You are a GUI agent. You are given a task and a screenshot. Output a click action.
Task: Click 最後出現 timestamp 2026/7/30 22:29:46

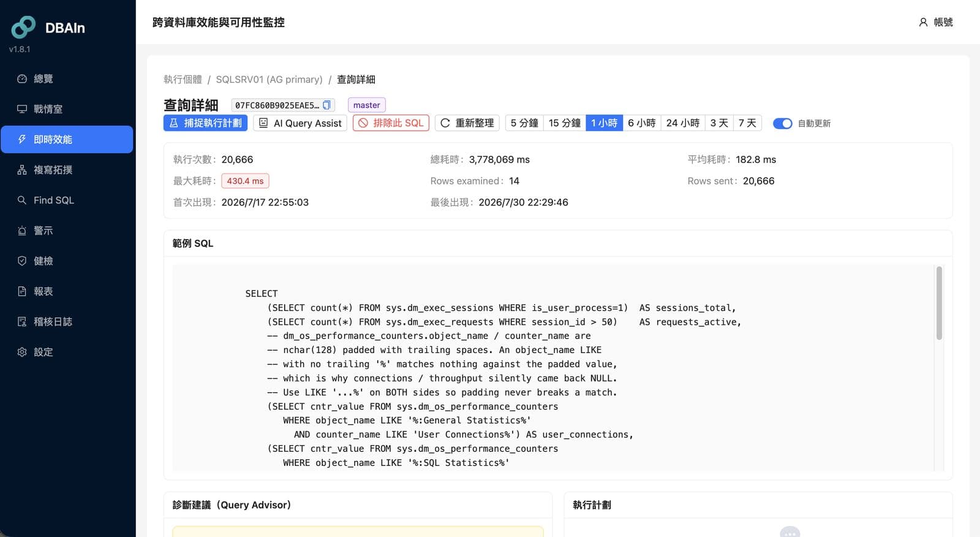click(523, 202)
